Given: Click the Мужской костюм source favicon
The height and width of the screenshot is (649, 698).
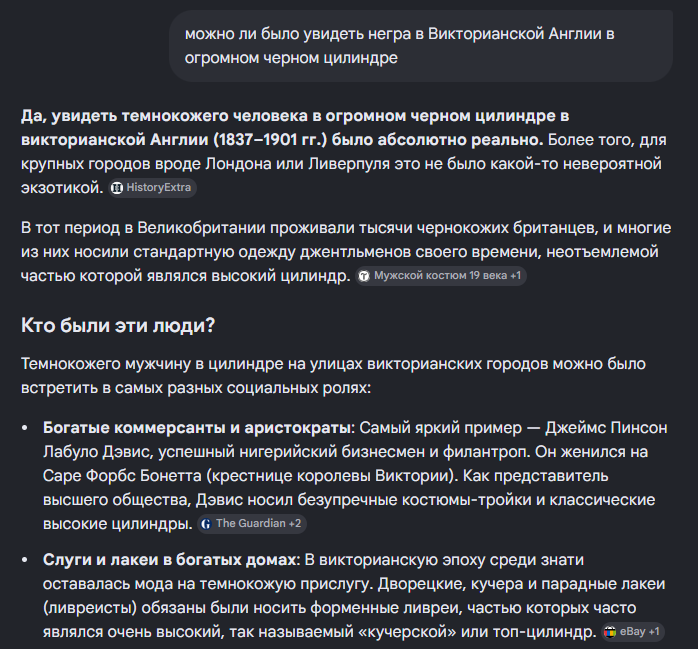Looking at the screenshot, I should 364,276.
